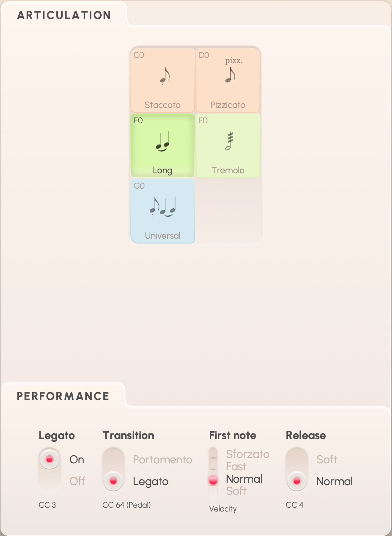
Task: Select the Staccato articulation note icon
Action: coord(165,76)
